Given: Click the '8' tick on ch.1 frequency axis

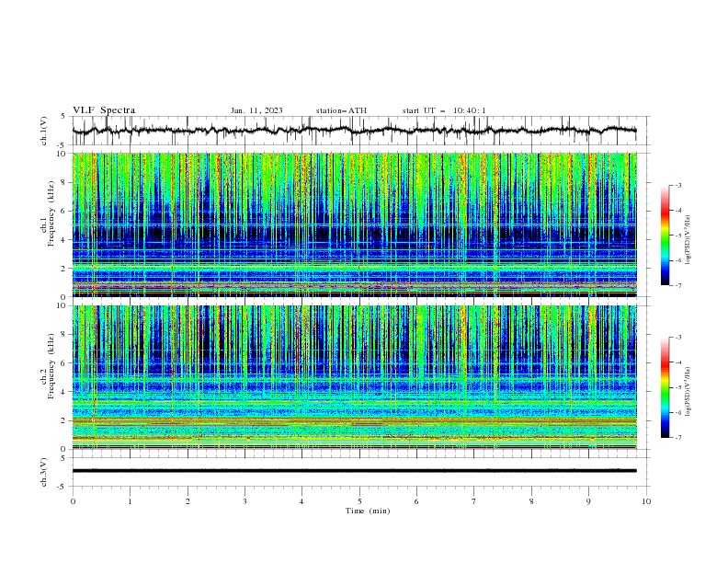Looking at the screenshot, I should (x=64, y=182).
